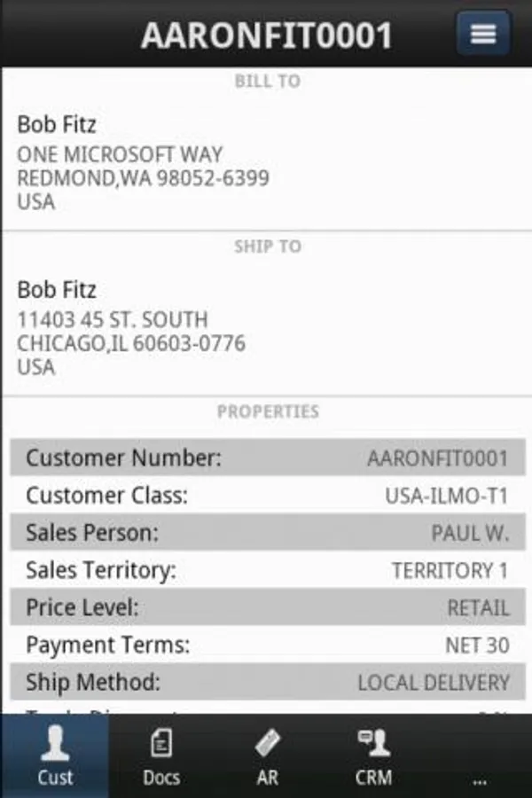This screenshot has width=532, height=798.
Task: Tap the Ship Method LOCAL DELIVERY row
Action: pyautogui.click(x=266, y=682)
